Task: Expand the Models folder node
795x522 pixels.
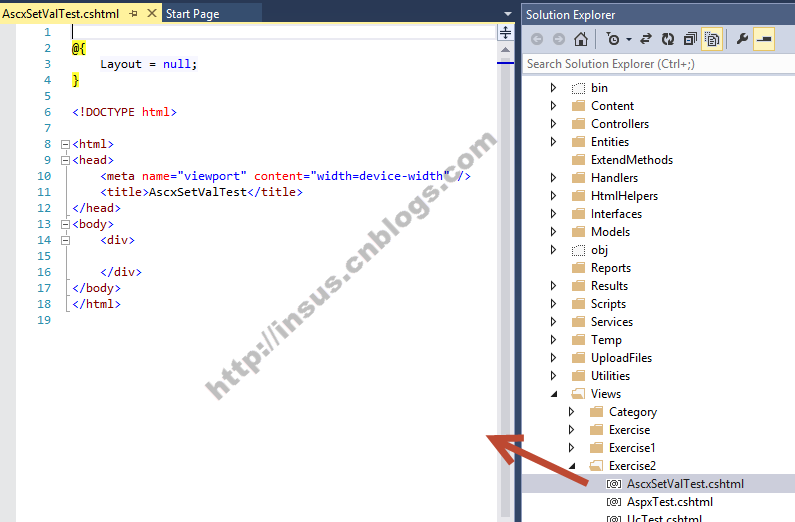Action: (x=554, y=232)
